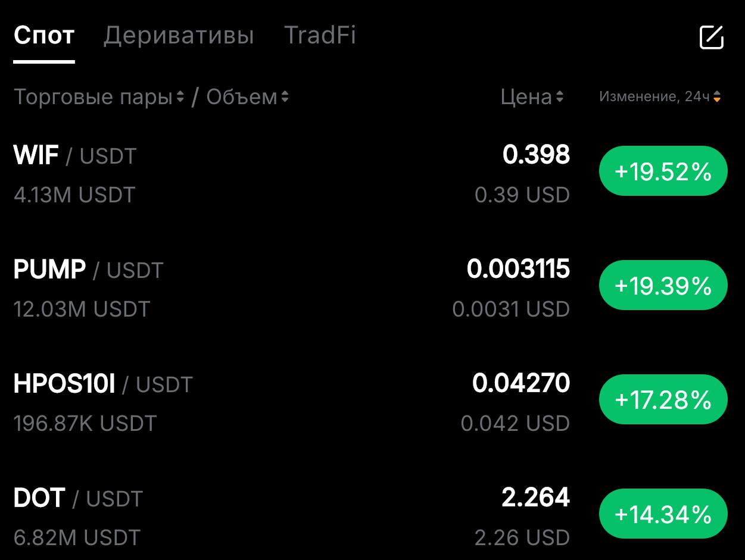This screenshot has height=560, width=745.
Task: Toggle 24h change sort order
Action: (717, 96)
